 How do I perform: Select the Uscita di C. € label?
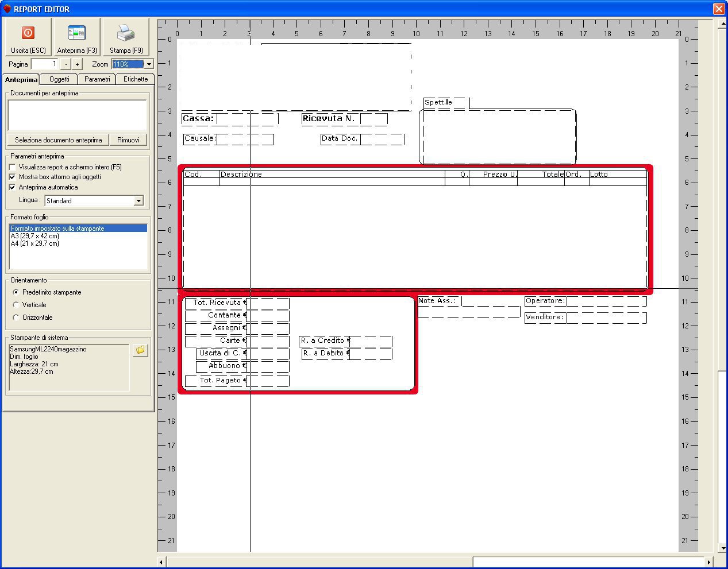coord(222,354)
